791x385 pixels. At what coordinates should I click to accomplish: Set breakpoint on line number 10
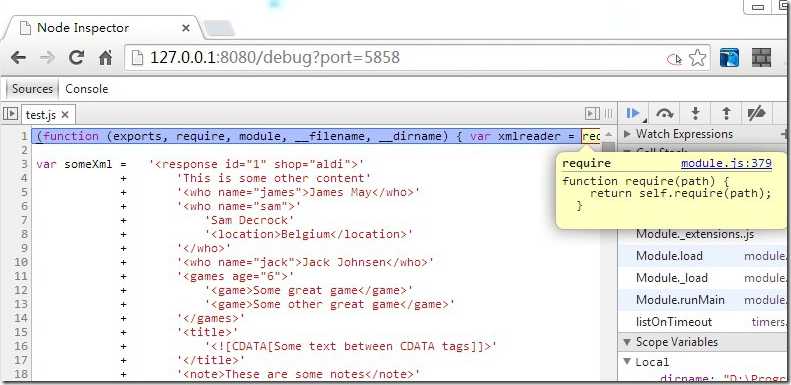[21, 262]
